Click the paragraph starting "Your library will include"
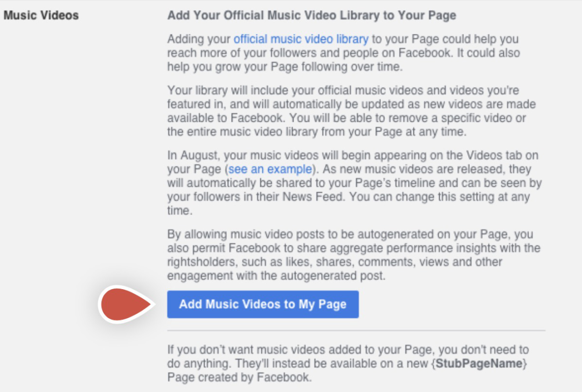The height and width of the screenshot is (392, 582). pyautogui.click(x=351, y=111)
